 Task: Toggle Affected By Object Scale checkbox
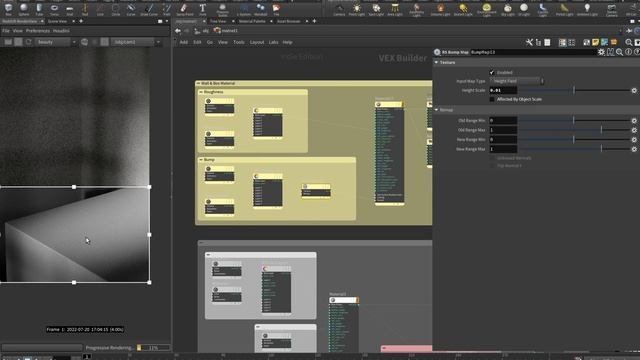(492, 99)
